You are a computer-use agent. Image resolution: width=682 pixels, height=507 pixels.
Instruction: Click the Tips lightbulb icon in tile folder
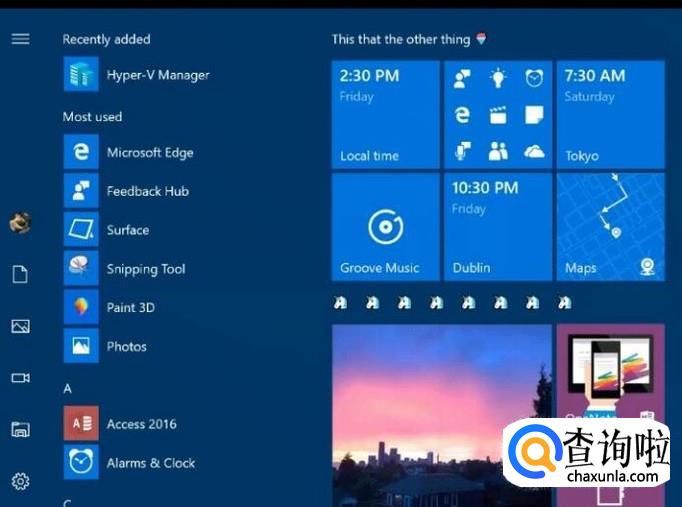tap(498, 79)
